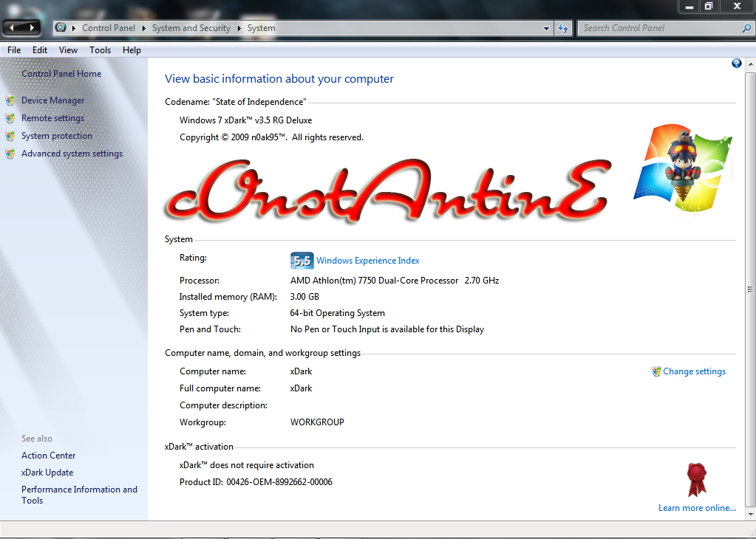The width and height of the screenshot is (756, 539).
Task: Expand arrow after System and Security breadcrumb
Action: (239, 28)
